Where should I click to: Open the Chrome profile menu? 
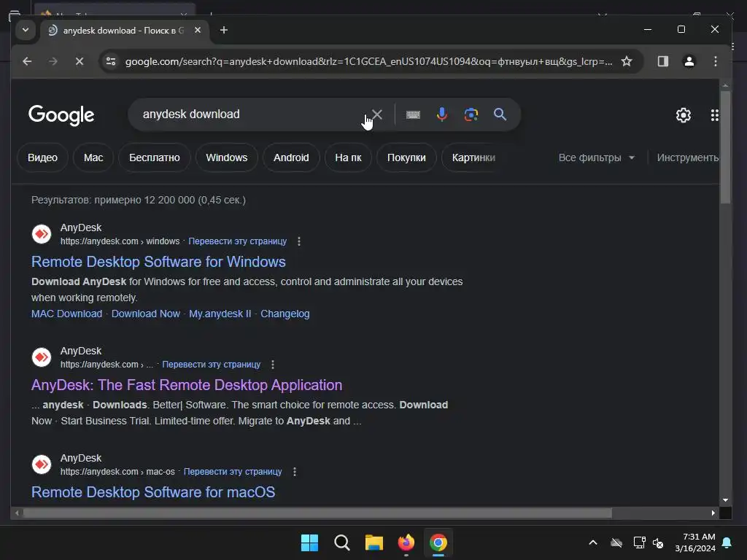coord(689,61)
